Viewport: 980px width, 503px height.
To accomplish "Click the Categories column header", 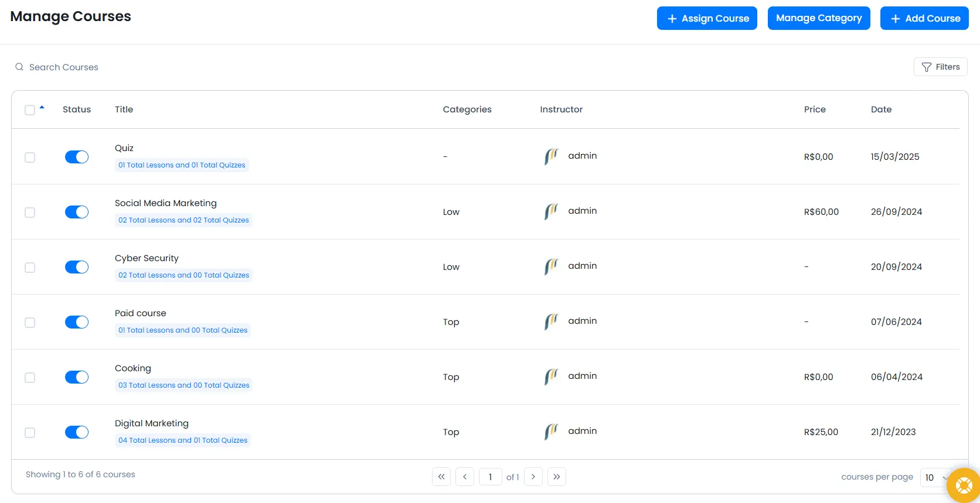I will 467,110.
